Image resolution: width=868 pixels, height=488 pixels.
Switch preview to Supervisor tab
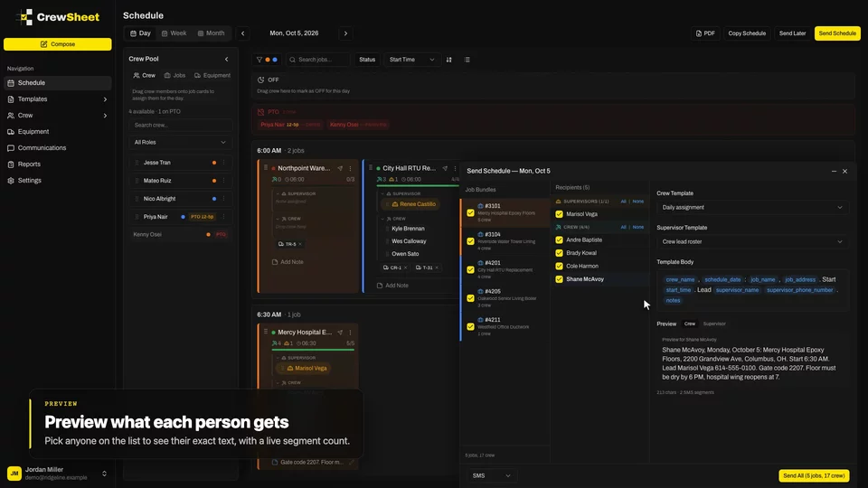pyautogui.click(x=714, y=324)
